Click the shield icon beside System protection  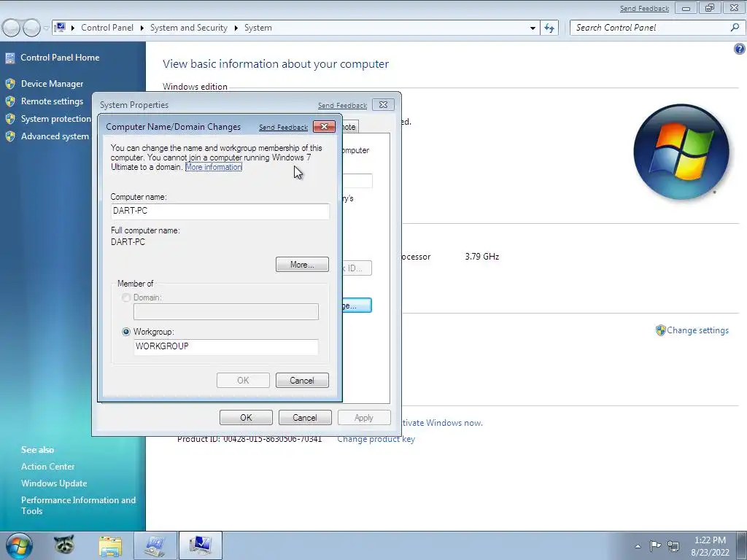pyautogui.click(x=10, y=119)
